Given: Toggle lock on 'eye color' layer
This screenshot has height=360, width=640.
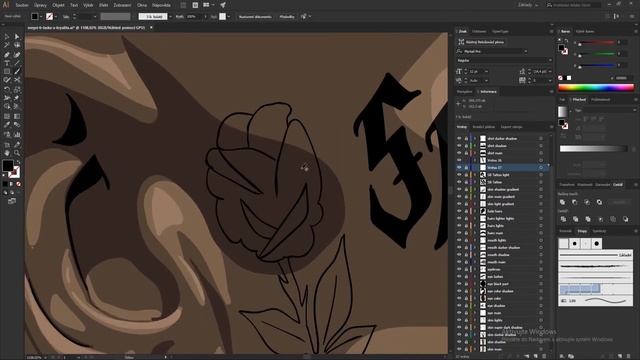Looking at the screenshot, I should [466, 298].
